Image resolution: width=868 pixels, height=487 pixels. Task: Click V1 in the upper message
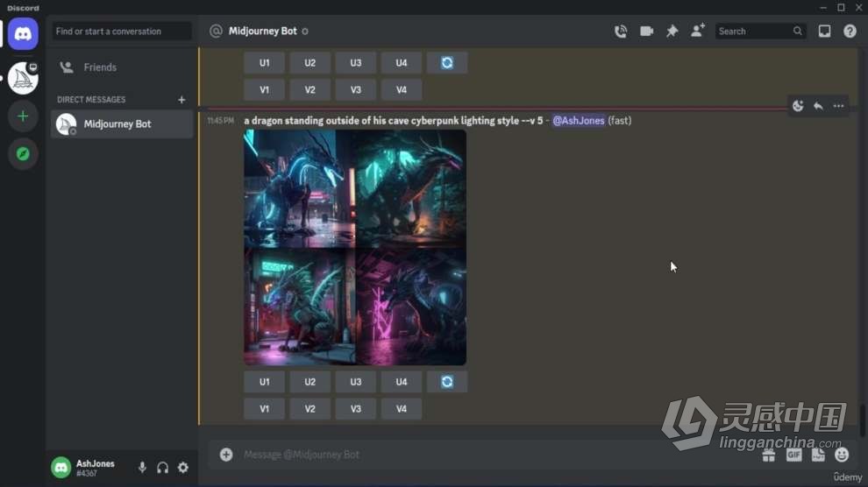(264, 89)
